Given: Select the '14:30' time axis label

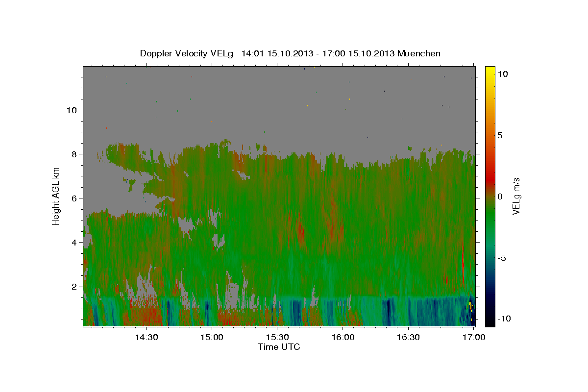Looking at the screenshot, I should (146, 338).
